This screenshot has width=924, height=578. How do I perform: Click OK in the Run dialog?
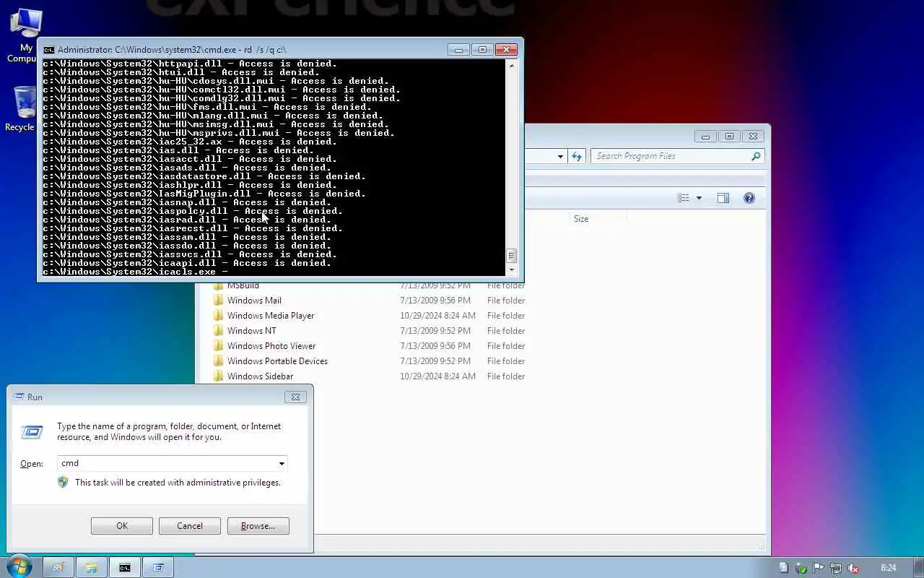coord(121,526)
